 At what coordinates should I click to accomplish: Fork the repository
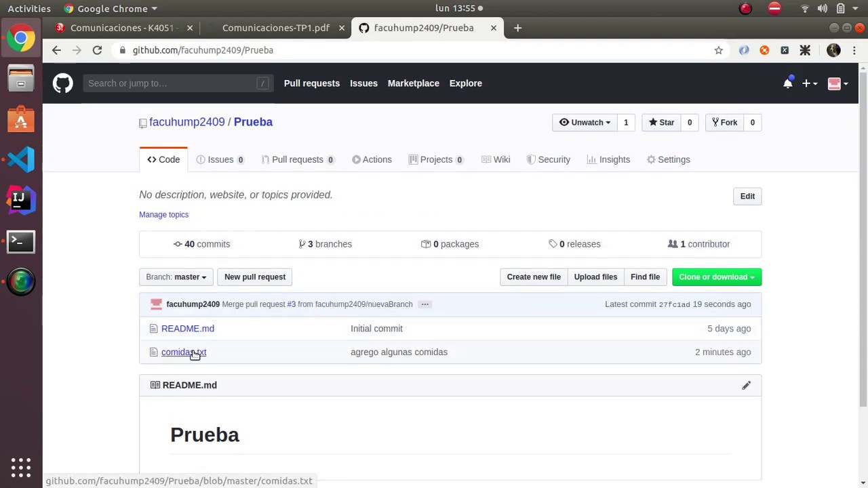[x=724, y=123]
